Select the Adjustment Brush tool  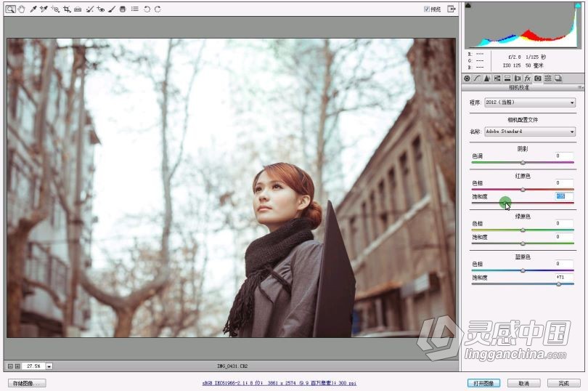pyautogui.click(x=112, y=9)
